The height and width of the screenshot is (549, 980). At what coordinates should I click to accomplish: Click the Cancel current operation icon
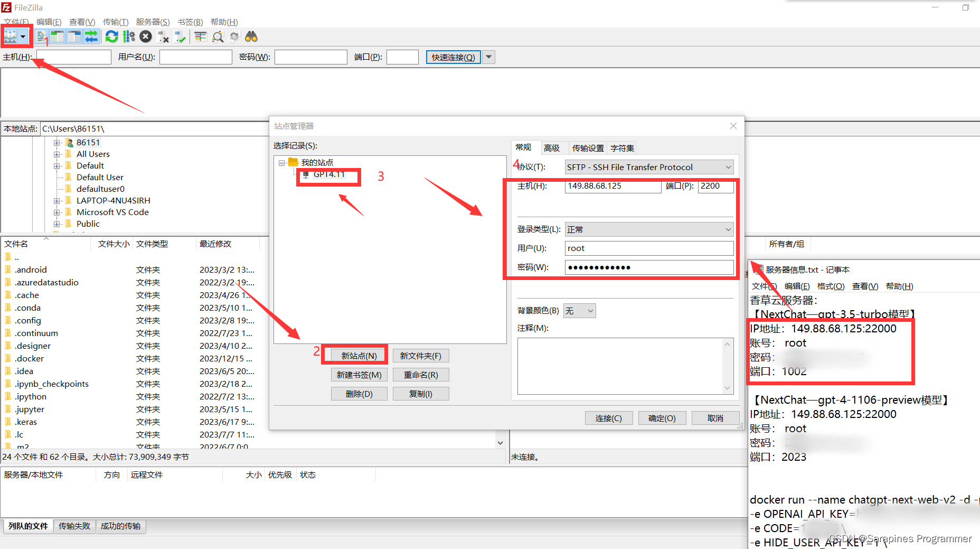[x=145, y=36]
